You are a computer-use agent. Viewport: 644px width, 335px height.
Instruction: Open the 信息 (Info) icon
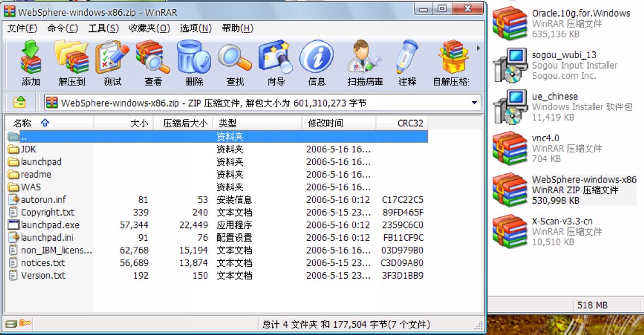click(x=316, y=61)
